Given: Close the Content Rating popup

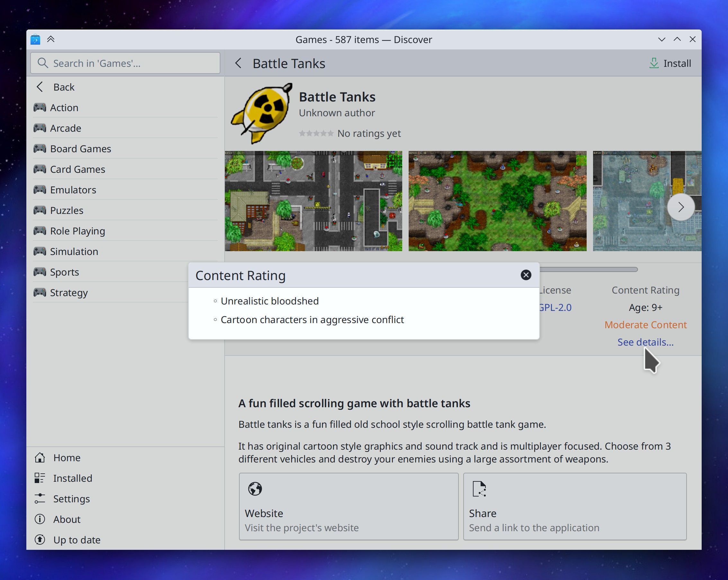Looking at the screenshot, I should point(526,275).
